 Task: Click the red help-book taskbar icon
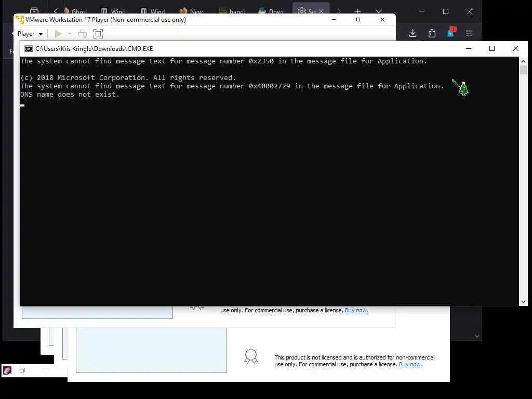[x=7, y=370]
